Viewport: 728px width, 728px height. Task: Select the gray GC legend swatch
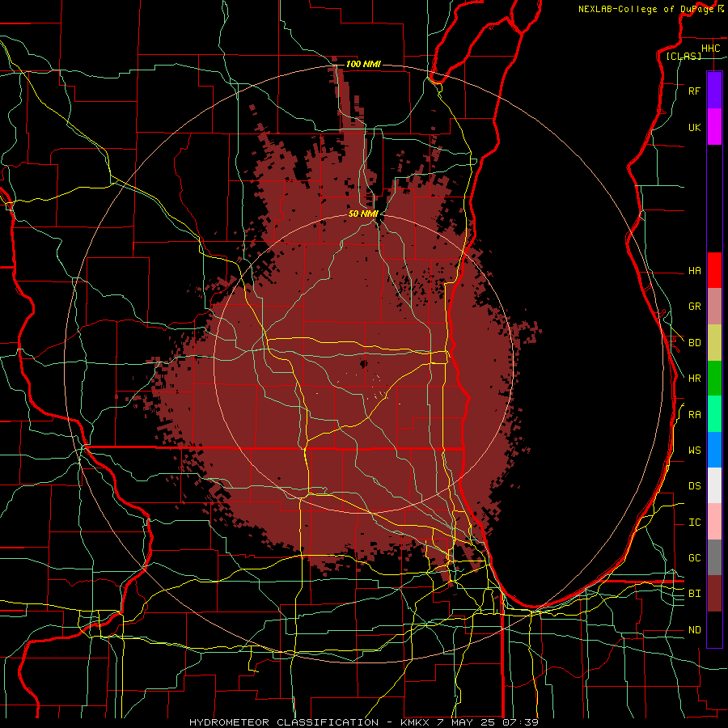coord(714,557)
